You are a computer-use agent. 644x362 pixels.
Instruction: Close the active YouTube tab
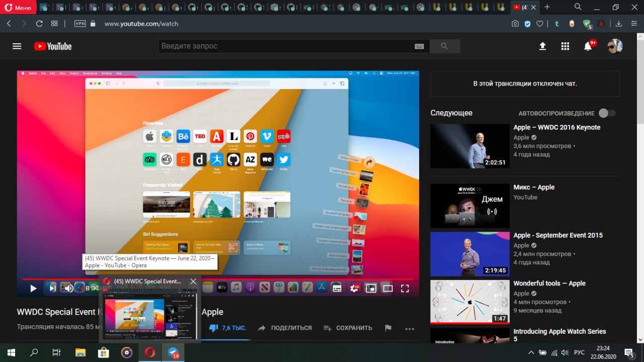534,7
